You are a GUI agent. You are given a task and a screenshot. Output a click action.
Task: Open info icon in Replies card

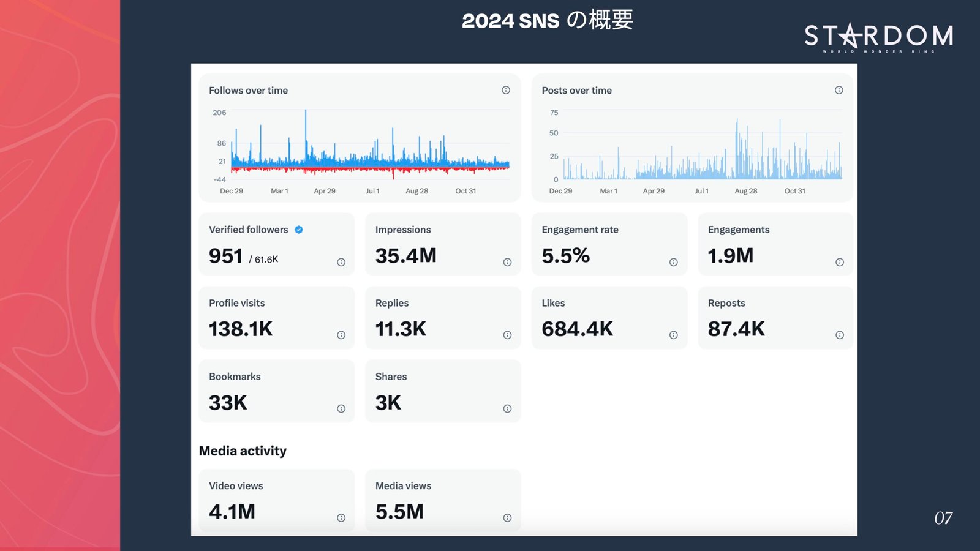[507, 335]
